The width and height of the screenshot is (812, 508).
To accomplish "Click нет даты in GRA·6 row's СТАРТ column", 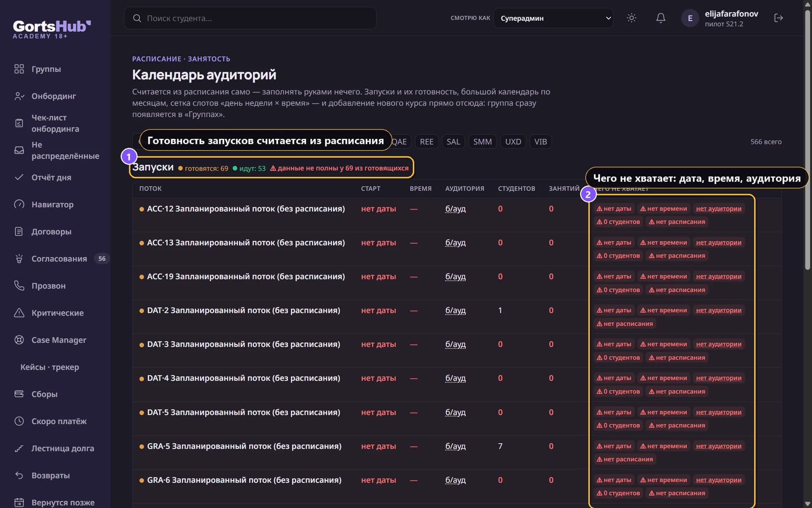I will [x=379, y=480].
